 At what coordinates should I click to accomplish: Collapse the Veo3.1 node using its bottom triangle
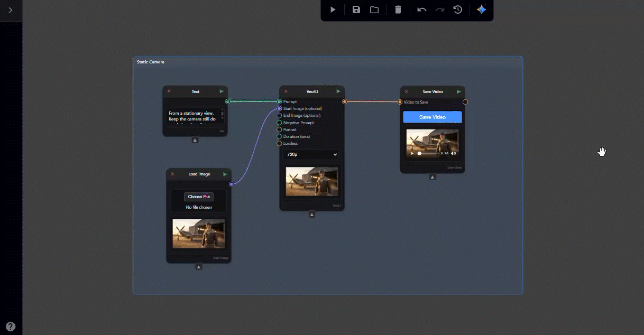point(312,215)
